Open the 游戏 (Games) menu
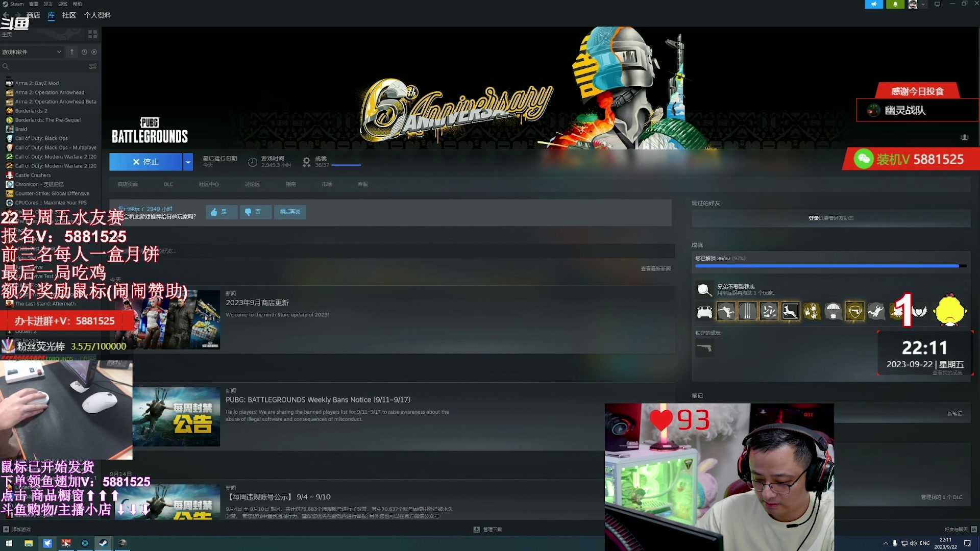This screenshot has width=980, height=551. 63,4
